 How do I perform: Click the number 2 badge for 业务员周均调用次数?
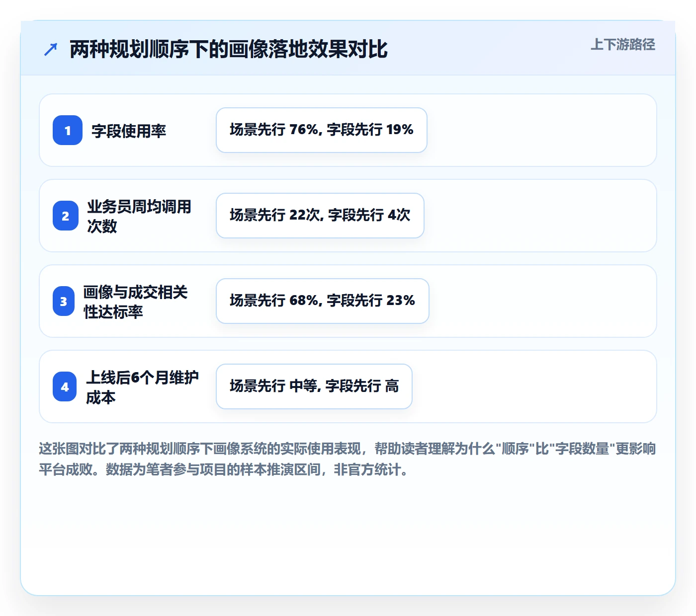click(x=66, y=216)
